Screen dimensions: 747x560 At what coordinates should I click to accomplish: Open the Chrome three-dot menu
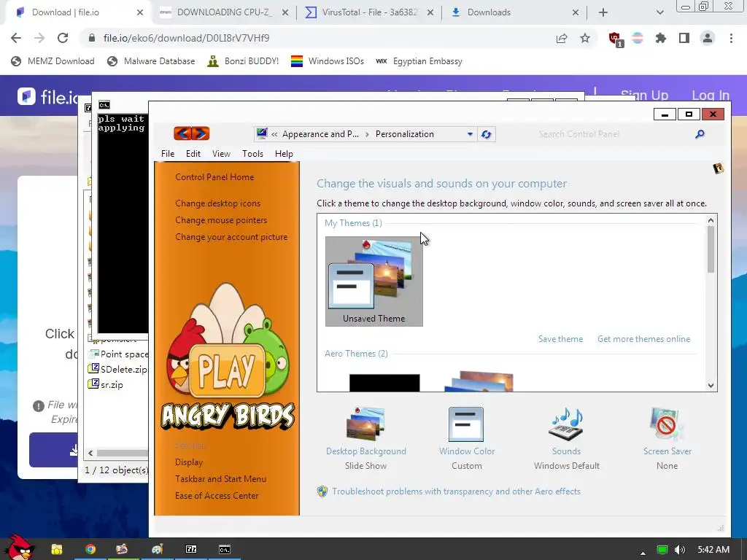pyautogui.click(x=731, y=38)
